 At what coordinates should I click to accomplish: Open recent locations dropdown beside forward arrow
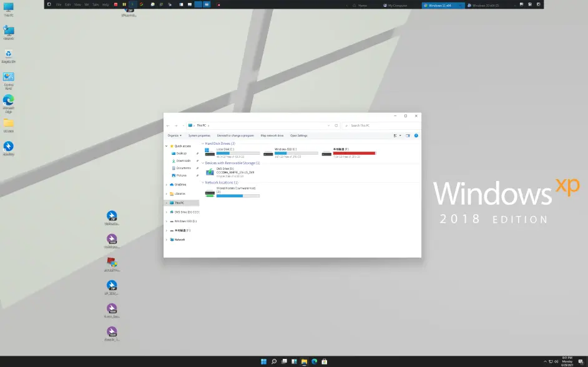click(x=183, y=125)
